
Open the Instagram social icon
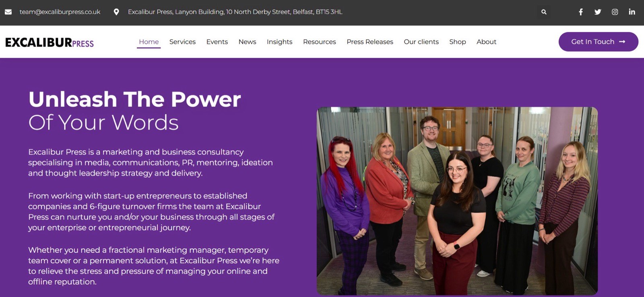tap(615, 12)
